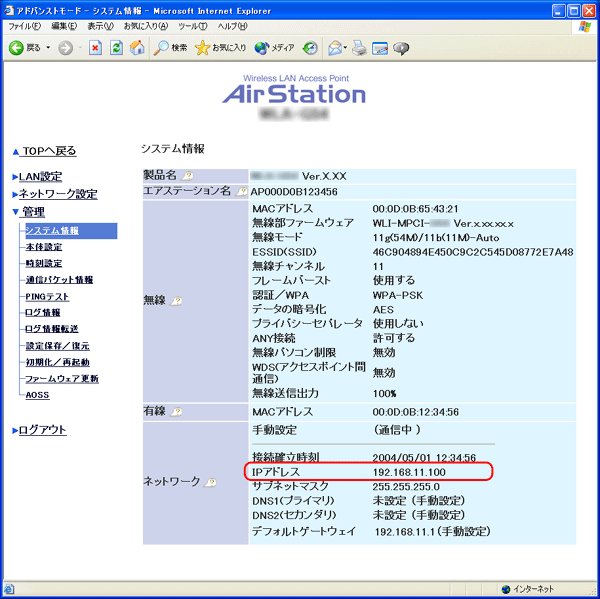
Task: Click the WPA-PSK authentication value
Action: pos(398,295)
